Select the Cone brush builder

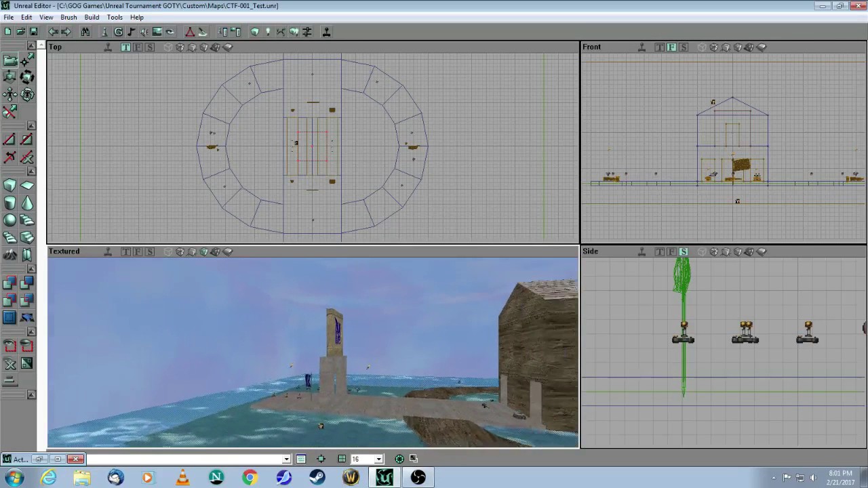tap(27, 203)
